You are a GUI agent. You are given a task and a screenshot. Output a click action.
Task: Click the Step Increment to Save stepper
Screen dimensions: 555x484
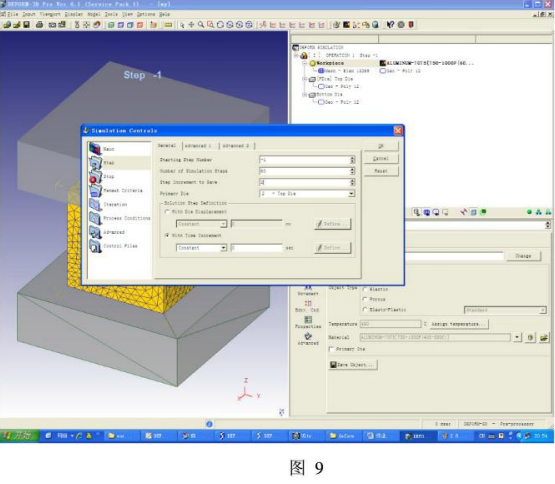tap(352, 182)
